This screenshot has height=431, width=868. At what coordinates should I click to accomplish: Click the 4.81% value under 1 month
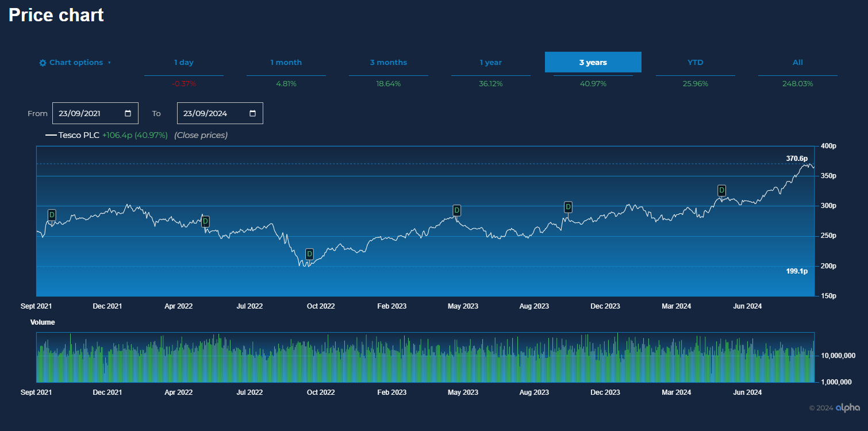point(286,84)
